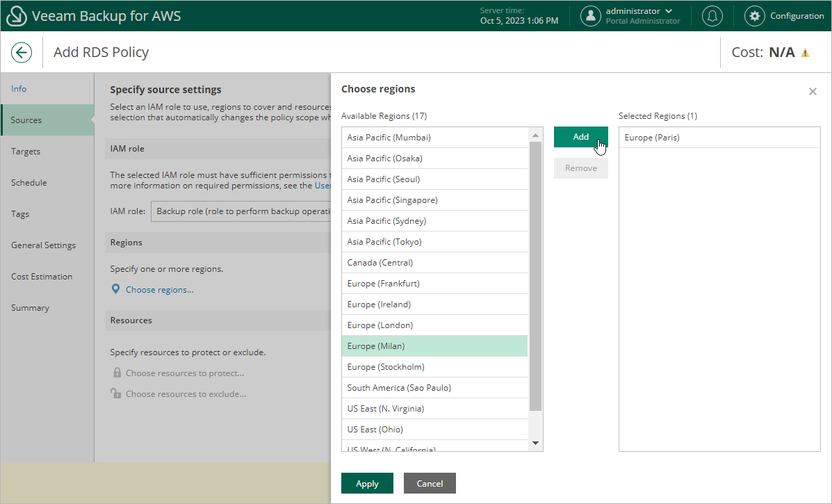Select Europe (Stockholm) region
This screenshot has width=832, height=504.
point(434,366)
